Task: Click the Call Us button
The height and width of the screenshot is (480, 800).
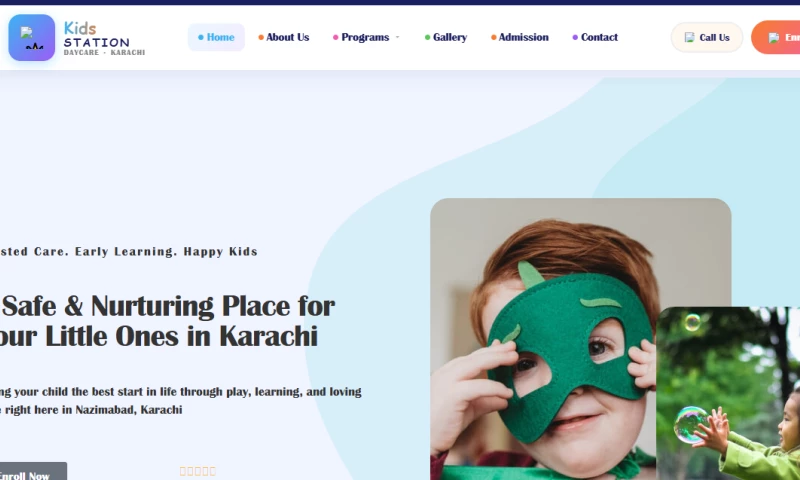Action: point(707,37)
